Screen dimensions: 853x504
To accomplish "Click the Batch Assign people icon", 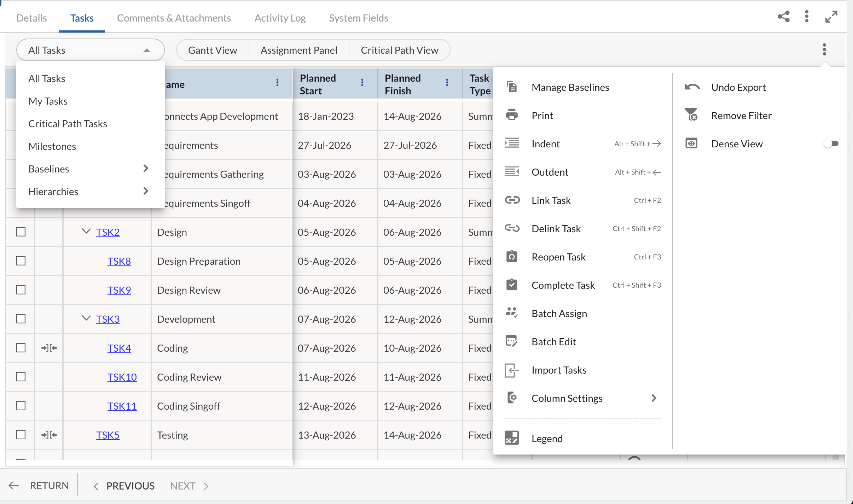I will point(512,313).
